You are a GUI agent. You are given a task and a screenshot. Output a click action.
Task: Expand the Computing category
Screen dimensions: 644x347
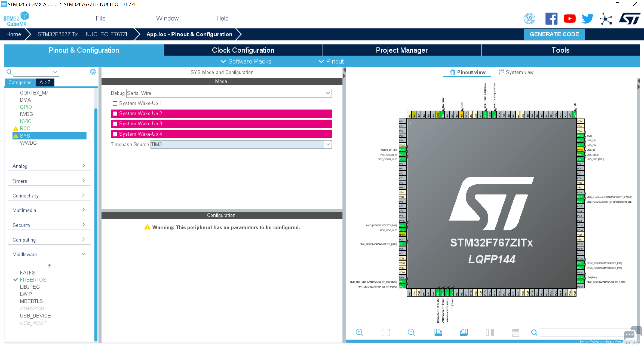(49, 240)
